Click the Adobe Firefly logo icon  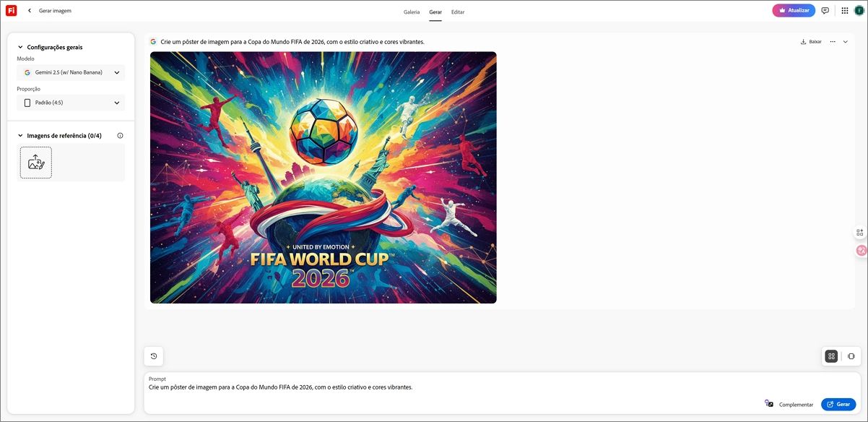[11, 11]
